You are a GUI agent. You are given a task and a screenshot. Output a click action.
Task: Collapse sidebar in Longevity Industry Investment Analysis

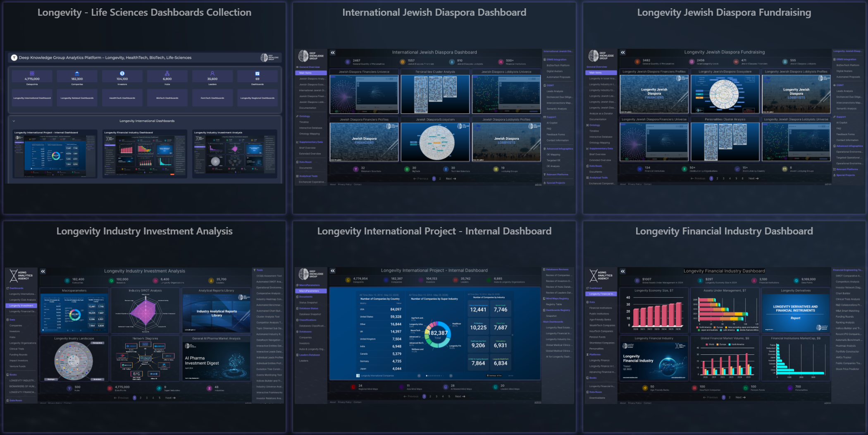pyautogui.click(x=43, y=271)
